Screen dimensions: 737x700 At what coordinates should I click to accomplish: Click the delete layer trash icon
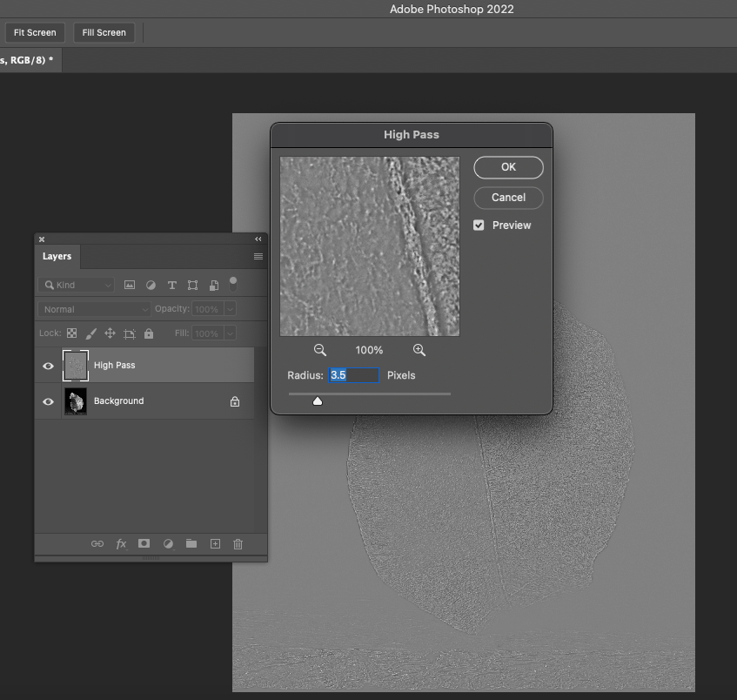click(x=238, y=544)
